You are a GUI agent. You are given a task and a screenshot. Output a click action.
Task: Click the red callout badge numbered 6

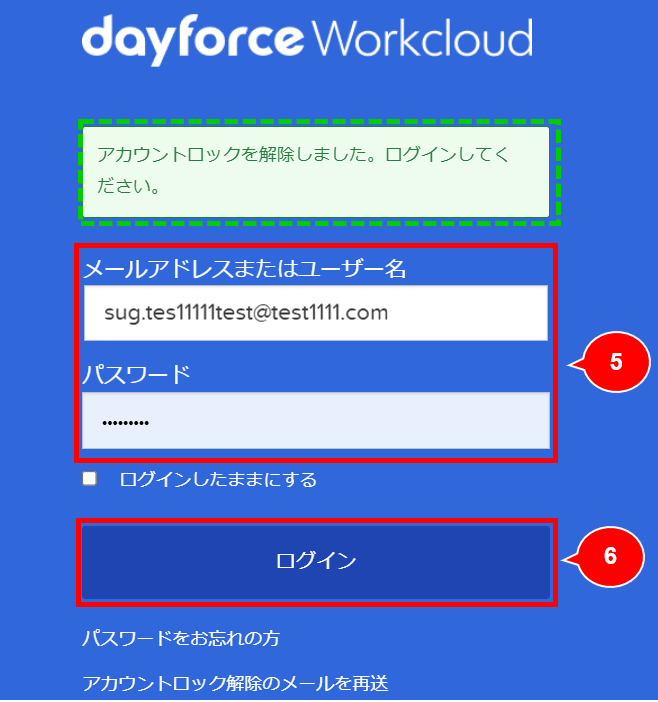coord(610,556)
